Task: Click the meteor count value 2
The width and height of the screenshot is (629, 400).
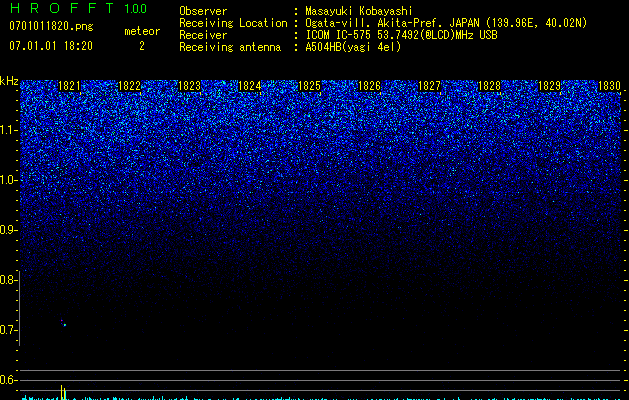Action: pyautogui.click(x=142, y=46)
